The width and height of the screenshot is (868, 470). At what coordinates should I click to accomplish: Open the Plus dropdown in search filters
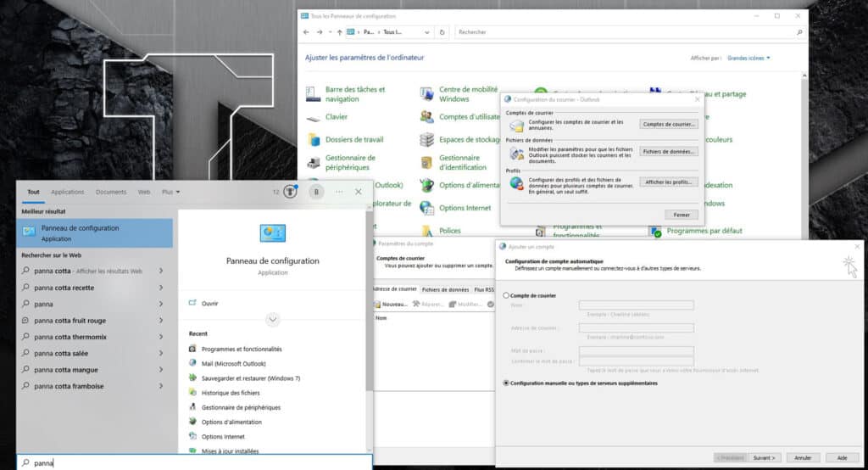[170, 192]
